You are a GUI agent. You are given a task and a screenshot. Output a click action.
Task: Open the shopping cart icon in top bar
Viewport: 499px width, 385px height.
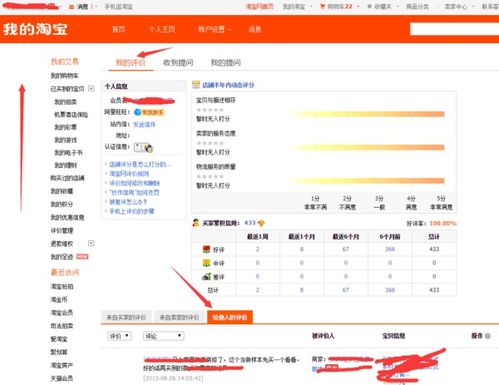[x=322, y=6]
